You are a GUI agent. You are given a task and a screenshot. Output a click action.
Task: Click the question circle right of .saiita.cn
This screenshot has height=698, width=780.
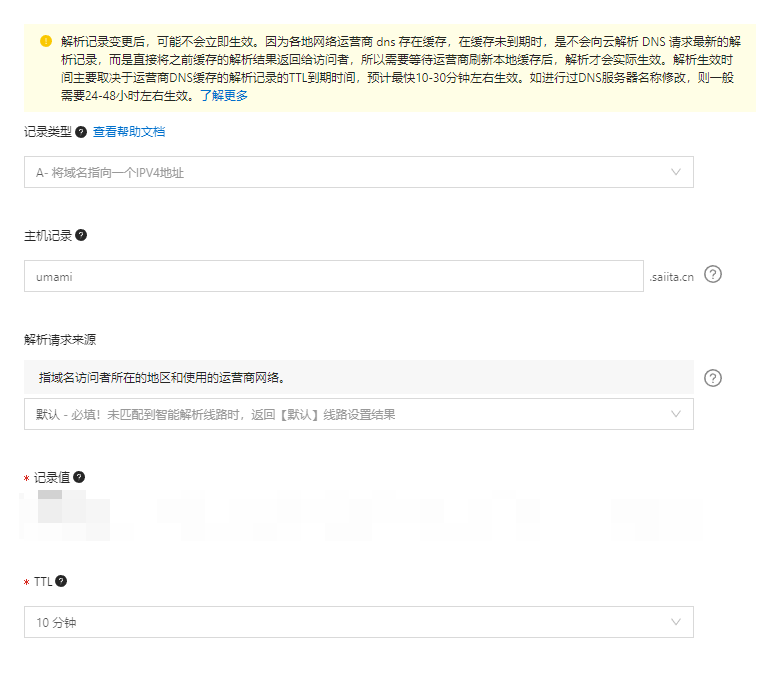pyautogui.click(x=713, y=275)
